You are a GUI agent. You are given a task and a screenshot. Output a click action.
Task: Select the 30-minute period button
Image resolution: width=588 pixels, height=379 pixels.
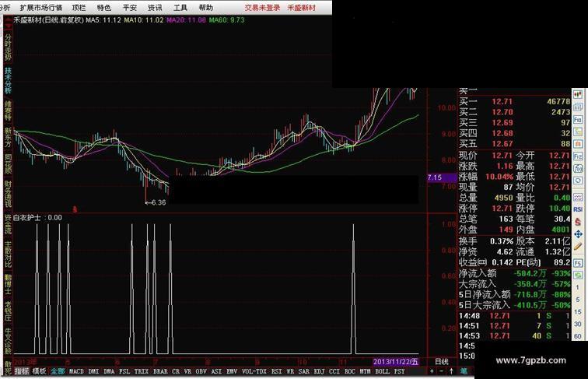click(578, 324)
